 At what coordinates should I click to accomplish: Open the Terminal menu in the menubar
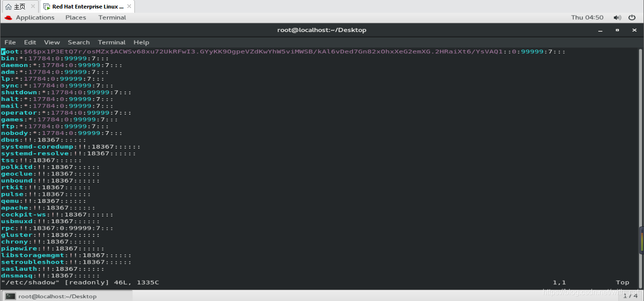point(112,42)
